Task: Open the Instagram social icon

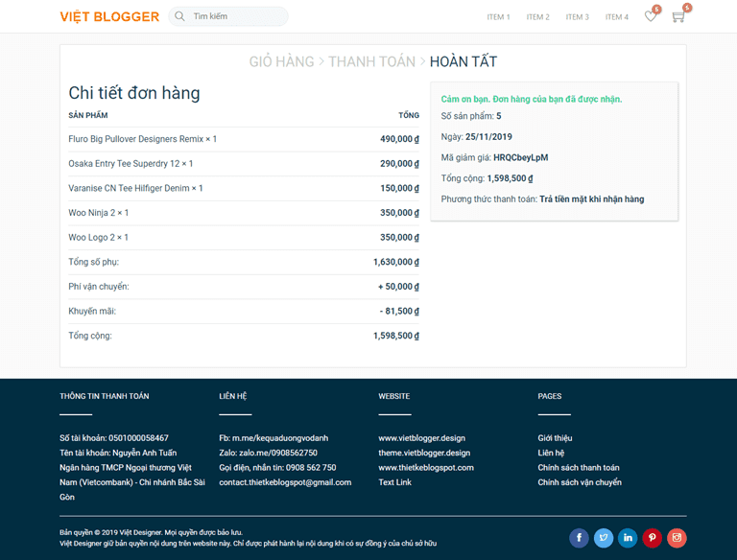Action: (x=677, y=537)
